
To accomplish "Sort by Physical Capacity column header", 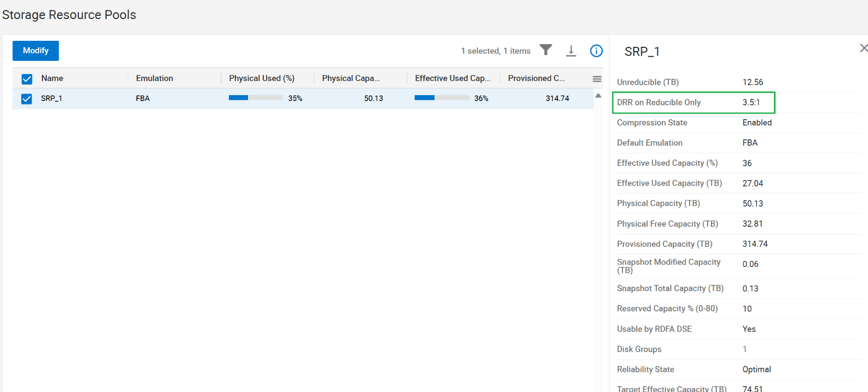I will pyautogui.click(x=351, y=78).
